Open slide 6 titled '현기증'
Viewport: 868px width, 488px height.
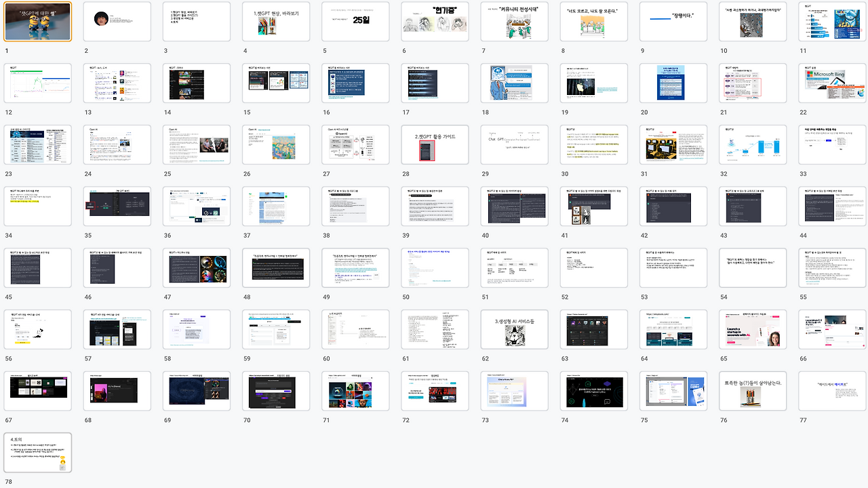point(435,21)
